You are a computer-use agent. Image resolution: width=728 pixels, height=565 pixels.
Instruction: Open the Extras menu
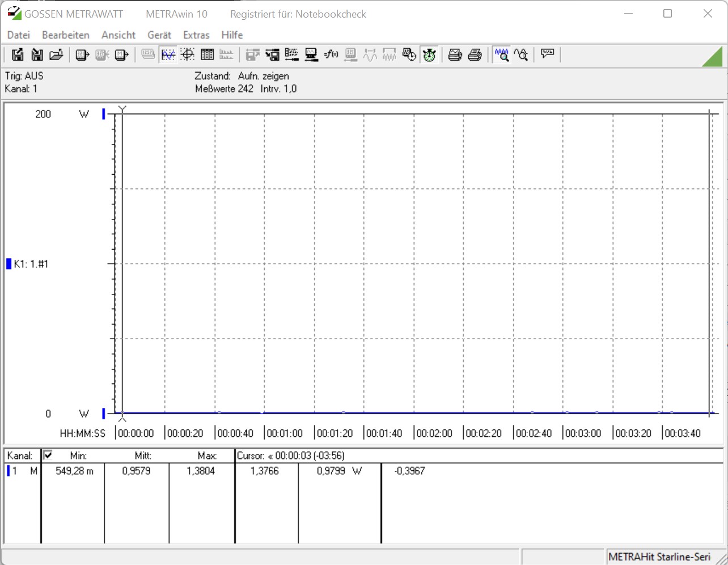click(196, 35)
